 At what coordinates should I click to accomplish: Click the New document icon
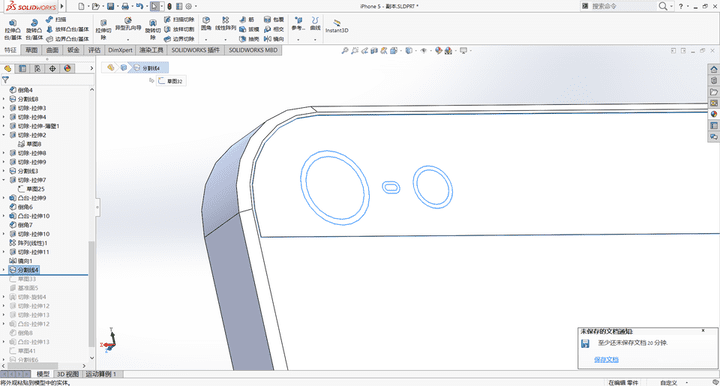[x=81, y=6]
